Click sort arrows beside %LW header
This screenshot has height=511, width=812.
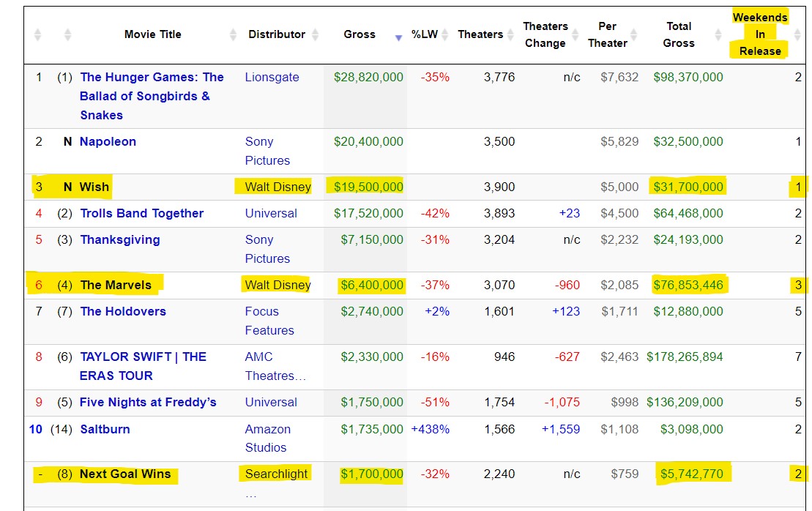(444, 35)
